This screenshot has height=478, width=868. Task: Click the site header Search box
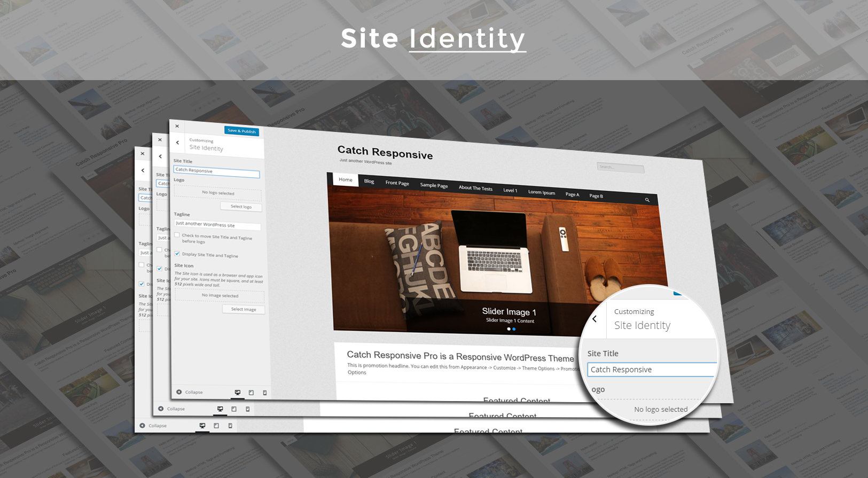pos(620,168)
